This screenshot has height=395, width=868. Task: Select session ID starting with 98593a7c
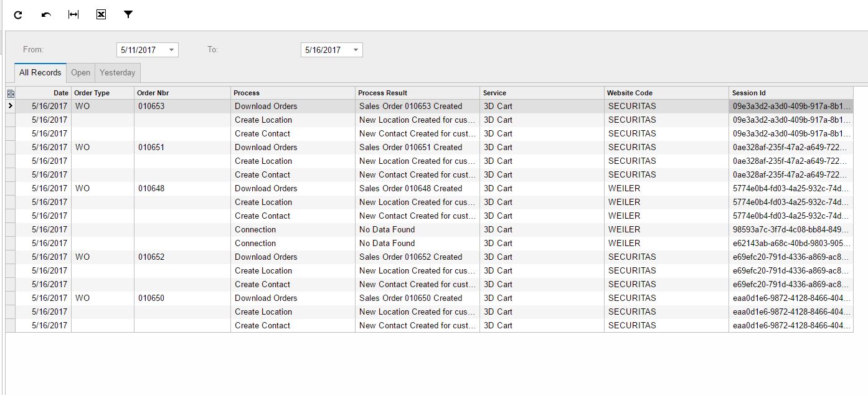point(791,229)
